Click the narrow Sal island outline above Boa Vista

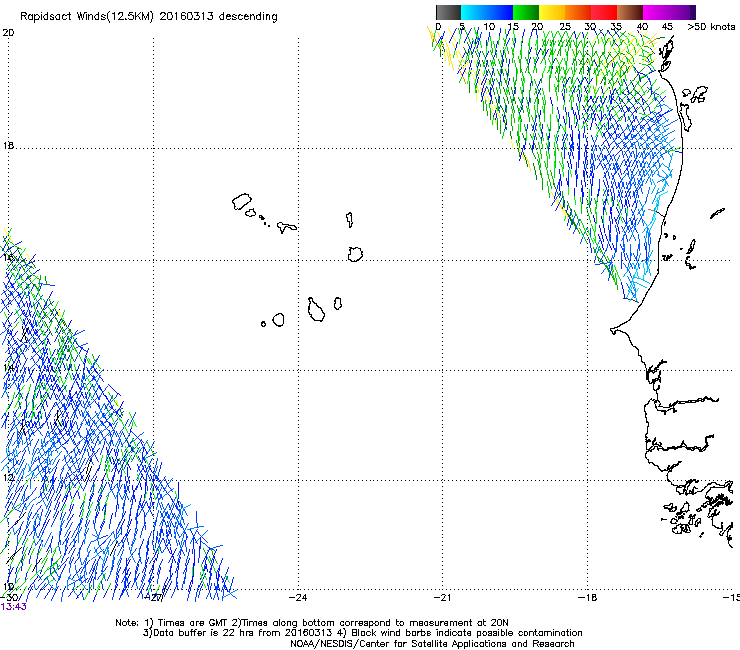point(349,219)
